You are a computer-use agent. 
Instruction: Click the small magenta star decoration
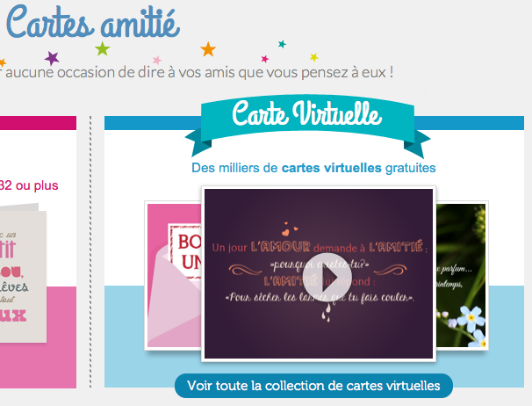[x=265, y=59]
